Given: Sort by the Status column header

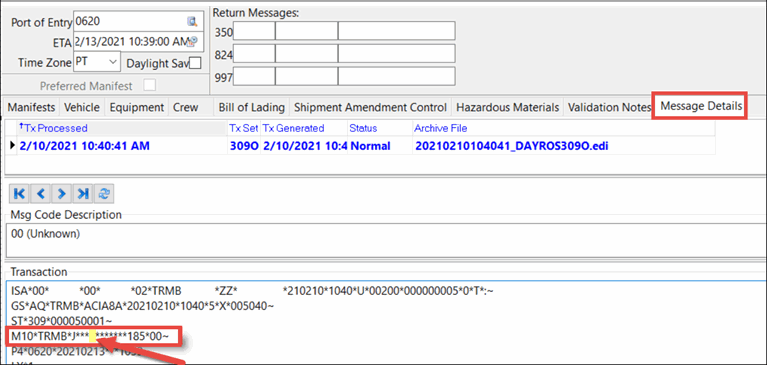Looking at the screenshot, I should 363,128.
